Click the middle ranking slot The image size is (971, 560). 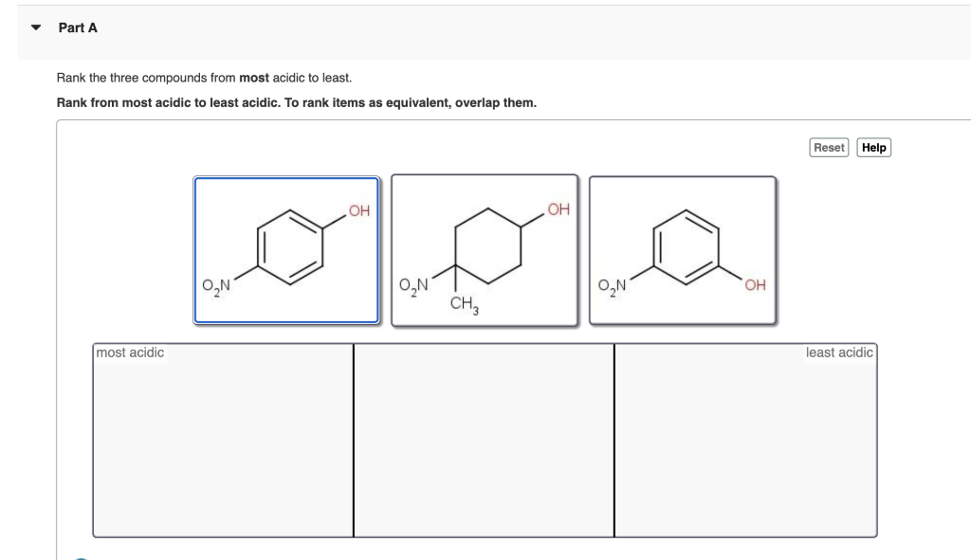485,441
